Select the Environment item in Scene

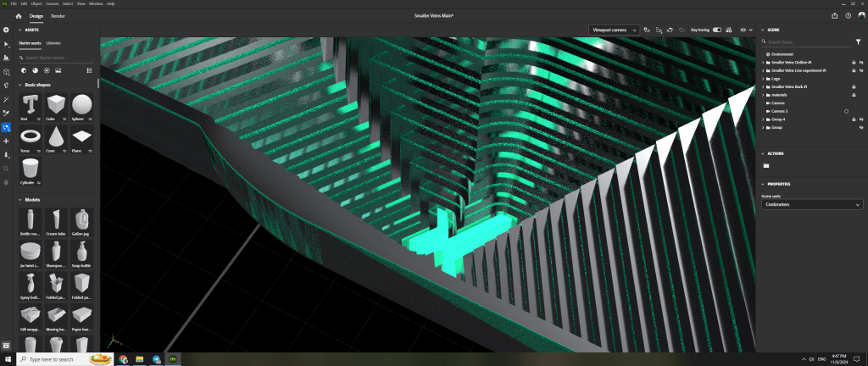[x=782, y=53]
